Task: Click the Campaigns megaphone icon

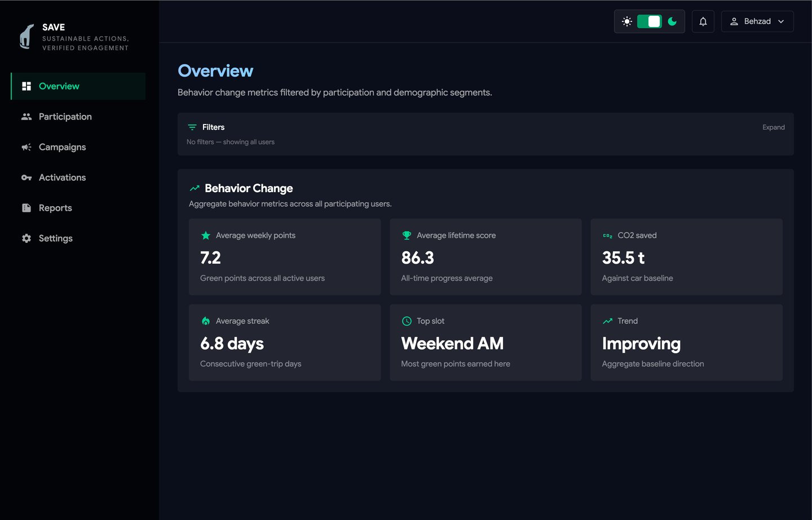Action: (27, 147)
